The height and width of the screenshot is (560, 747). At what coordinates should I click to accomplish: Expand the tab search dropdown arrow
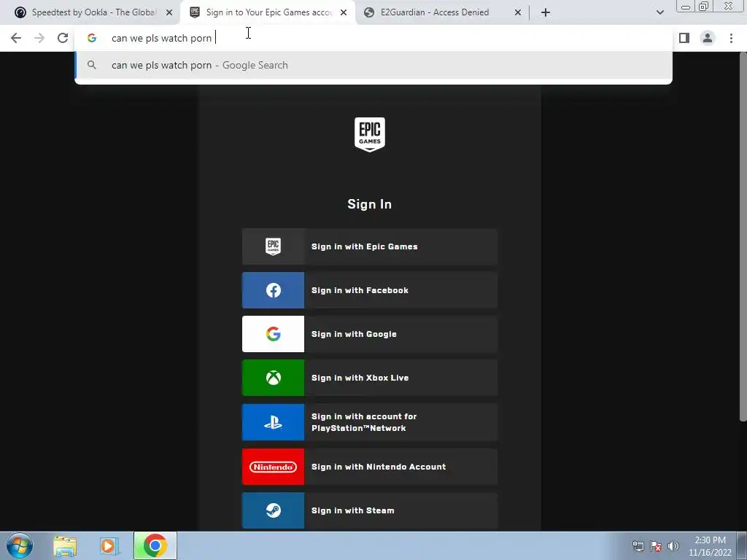[659, 13]
